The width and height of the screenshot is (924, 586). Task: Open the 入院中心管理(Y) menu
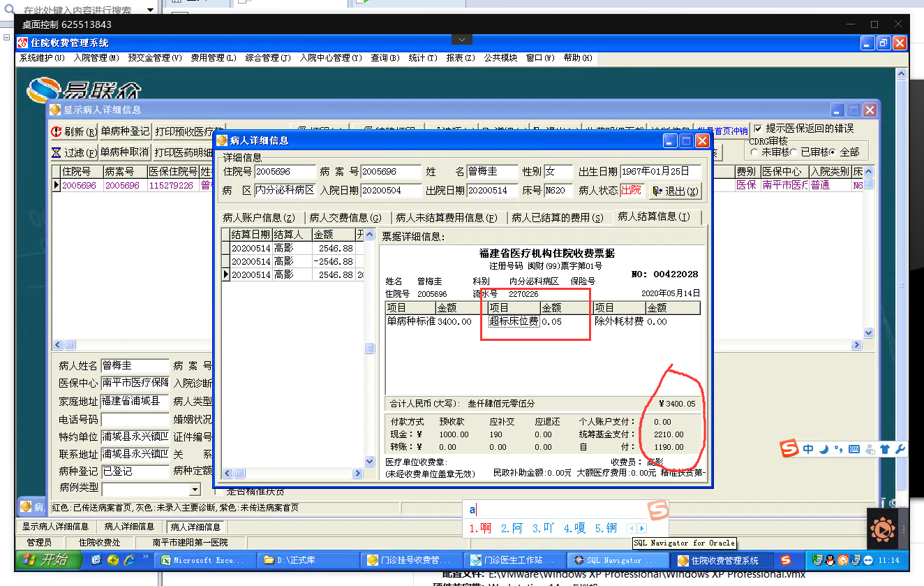coord(331,58)
